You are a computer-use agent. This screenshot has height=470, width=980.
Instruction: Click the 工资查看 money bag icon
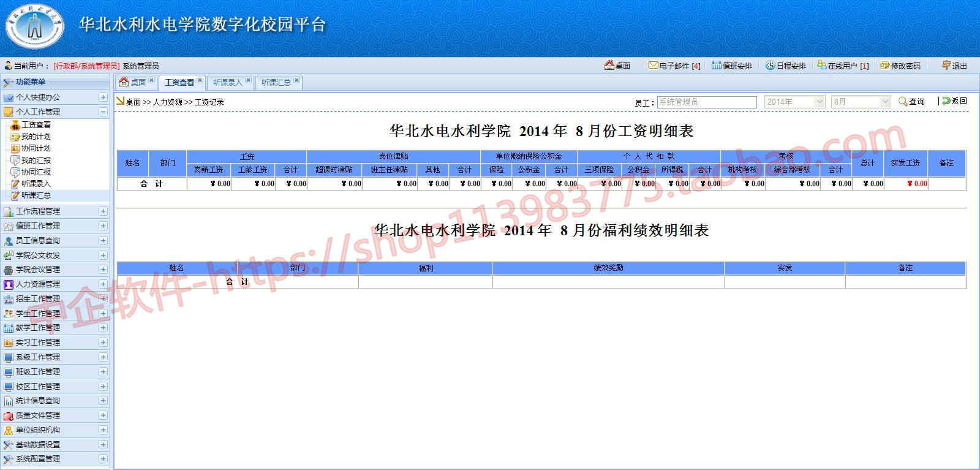click(15, 125)
